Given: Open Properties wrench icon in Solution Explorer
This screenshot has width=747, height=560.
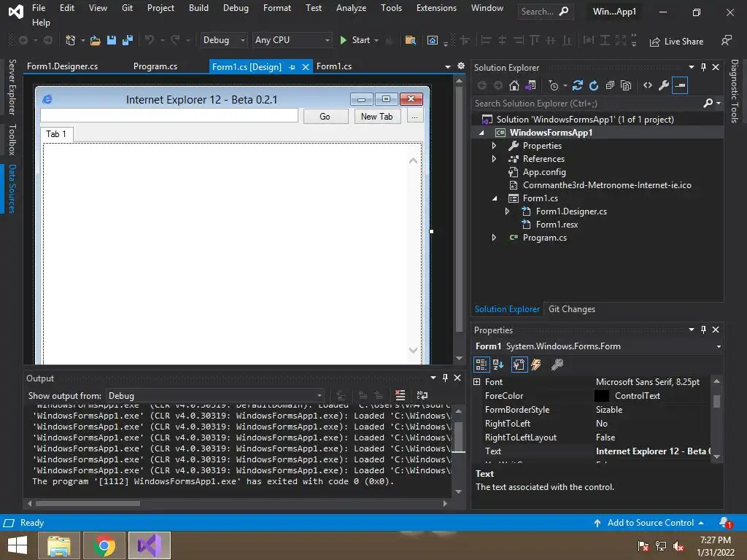Looking at the screenshot, I should click(664, 85).
